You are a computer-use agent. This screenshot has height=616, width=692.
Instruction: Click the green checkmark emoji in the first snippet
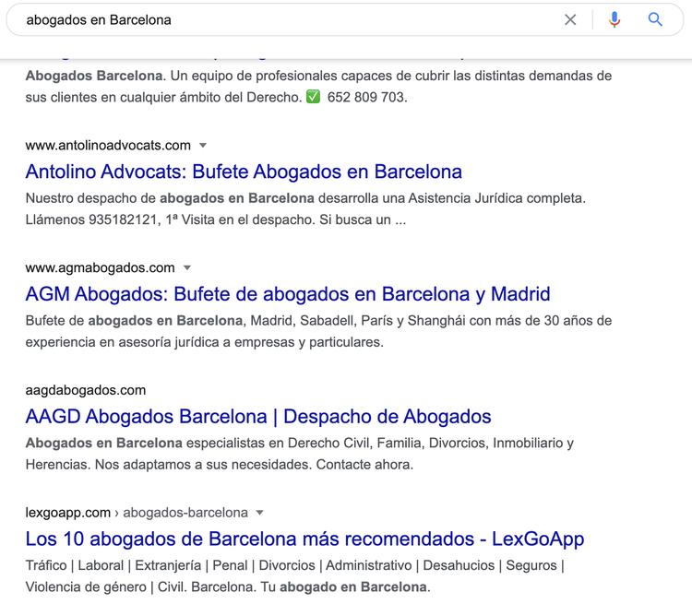click(x=313, y=97)
